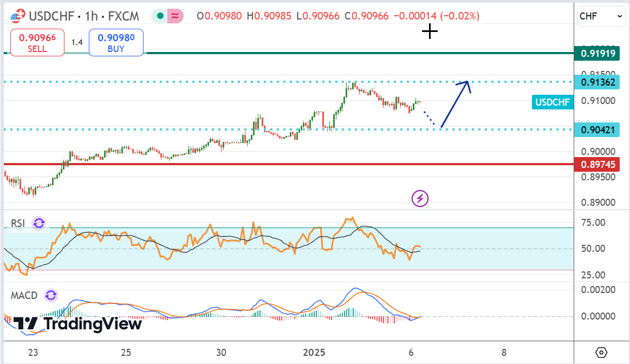Click the green market open status dot
Screen dimensions: 630x364
click(160, 16)
